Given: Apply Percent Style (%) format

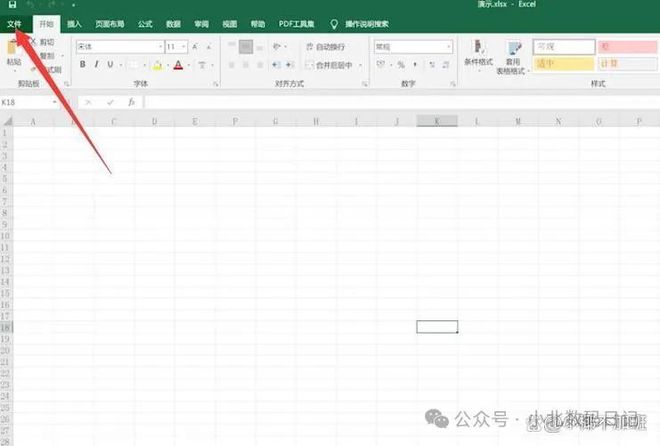Looking at the screenshot, I should (401, 64).
